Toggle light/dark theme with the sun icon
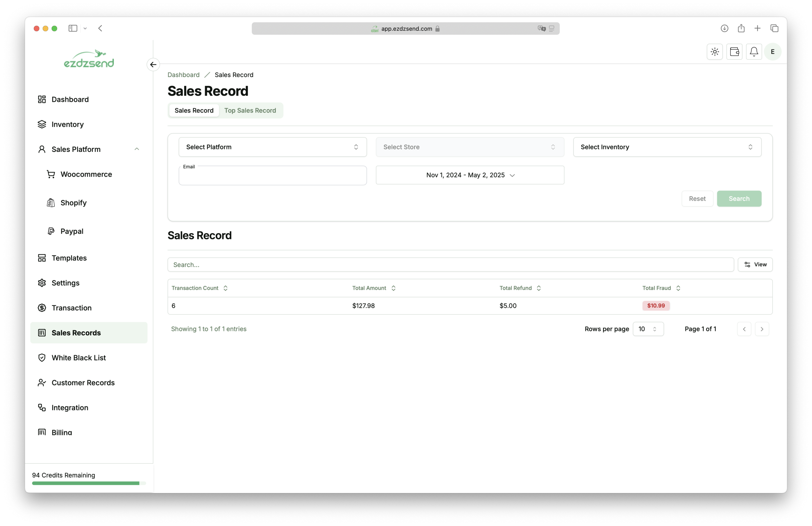This screenshot has height=526, width=812. pyautogui.click(x=714, y=51)
